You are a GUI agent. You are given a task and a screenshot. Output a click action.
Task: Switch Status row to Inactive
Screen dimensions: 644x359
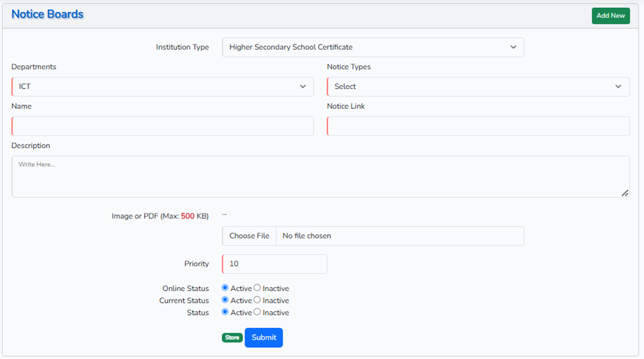258,311
